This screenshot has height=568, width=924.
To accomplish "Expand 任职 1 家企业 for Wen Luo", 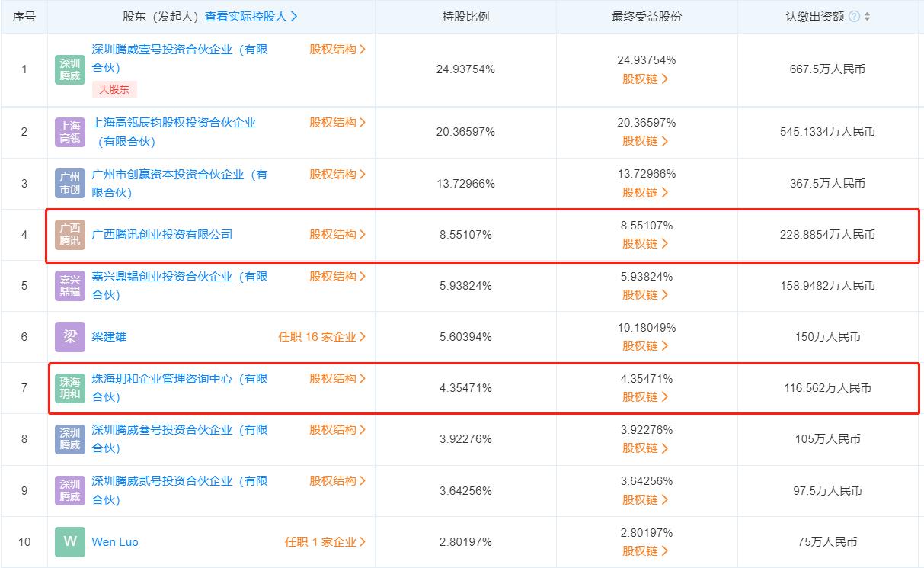I will tap(325, 542).
